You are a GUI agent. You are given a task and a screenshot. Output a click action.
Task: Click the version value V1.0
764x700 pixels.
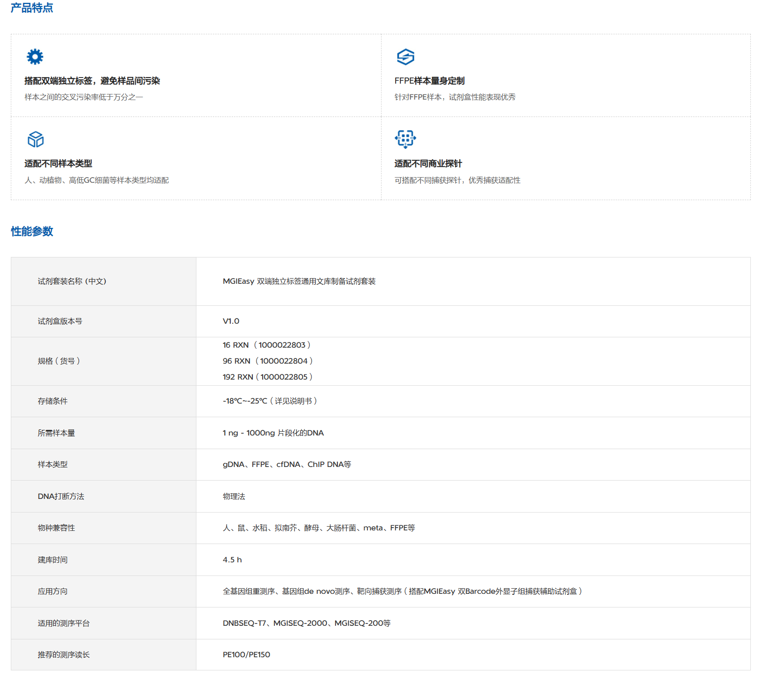coord(231,321)
